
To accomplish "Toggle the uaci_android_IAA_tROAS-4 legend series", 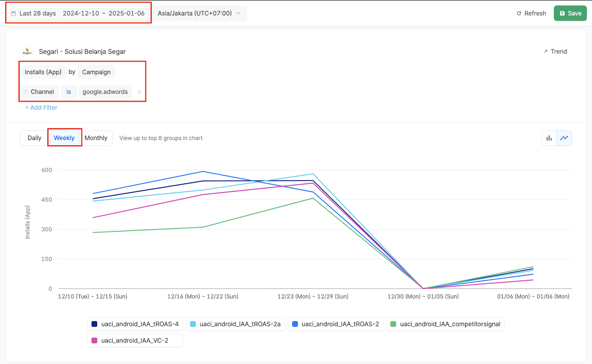I will coord(135,324).
